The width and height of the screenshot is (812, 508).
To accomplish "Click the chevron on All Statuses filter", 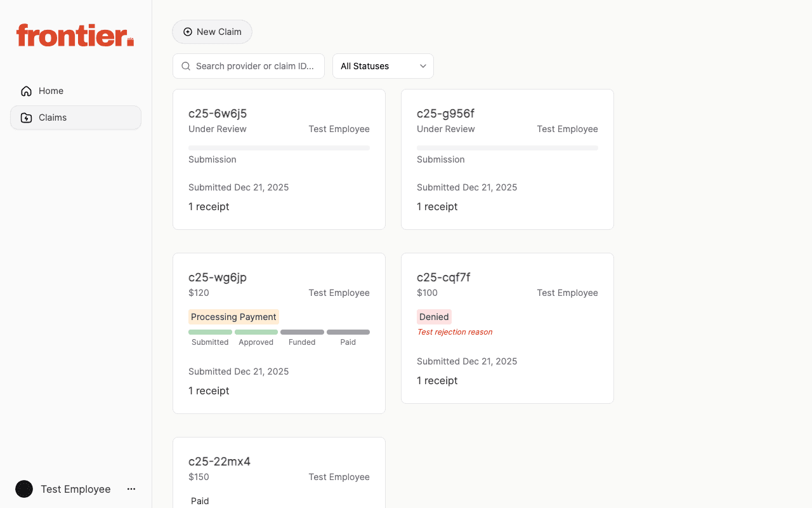I will point(423,66).
